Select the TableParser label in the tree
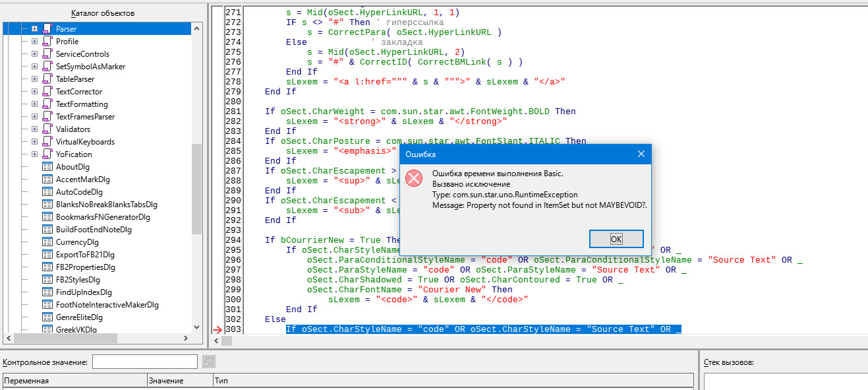Screen dimensions: 868x390 tap(75, 79)
